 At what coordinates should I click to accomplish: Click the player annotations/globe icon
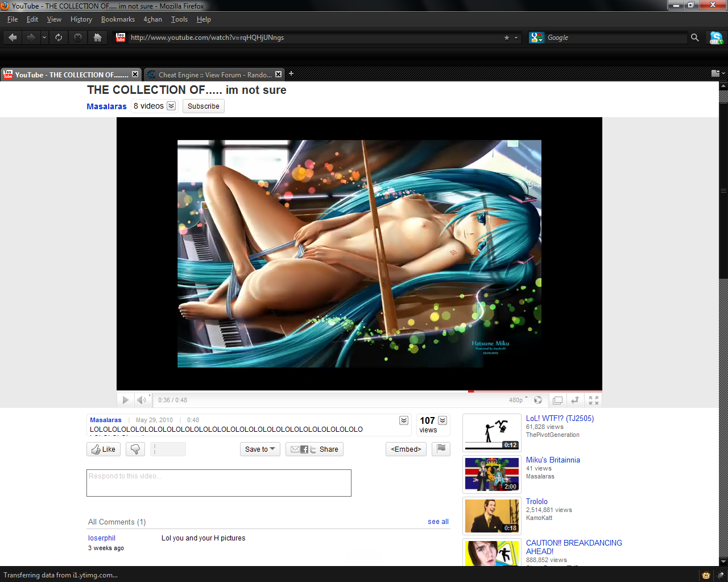538,400
